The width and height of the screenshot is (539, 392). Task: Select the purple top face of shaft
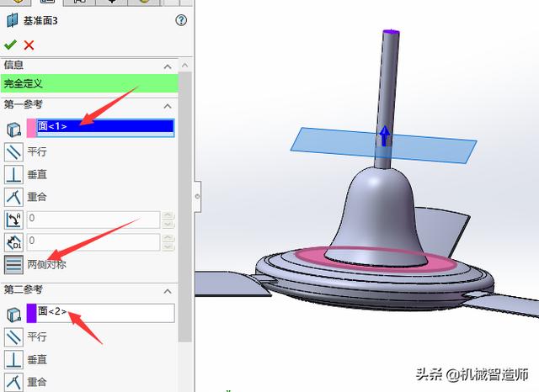pos(391,32)
